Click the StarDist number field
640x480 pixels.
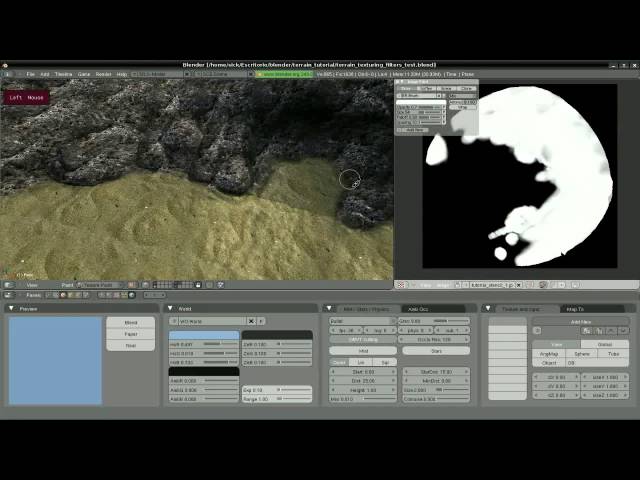[436, 372]
